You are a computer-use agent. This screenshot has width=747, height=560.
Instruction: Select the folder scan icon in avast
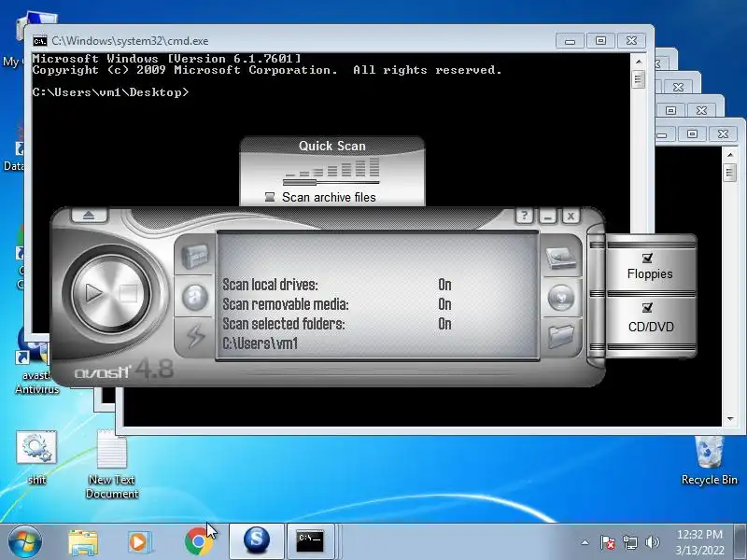(561, 336)
